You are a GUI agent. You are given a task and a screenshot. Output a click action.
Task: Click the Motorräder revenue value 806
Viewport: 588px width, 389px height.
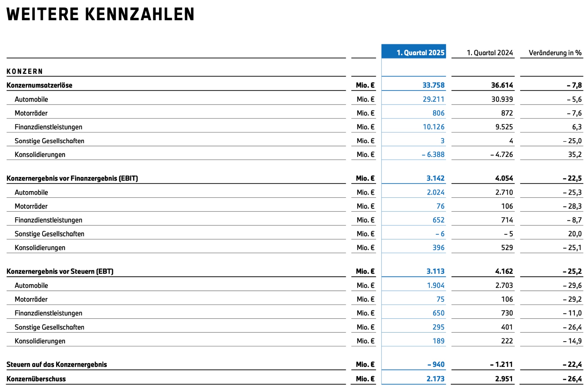[x=438, y=113]
